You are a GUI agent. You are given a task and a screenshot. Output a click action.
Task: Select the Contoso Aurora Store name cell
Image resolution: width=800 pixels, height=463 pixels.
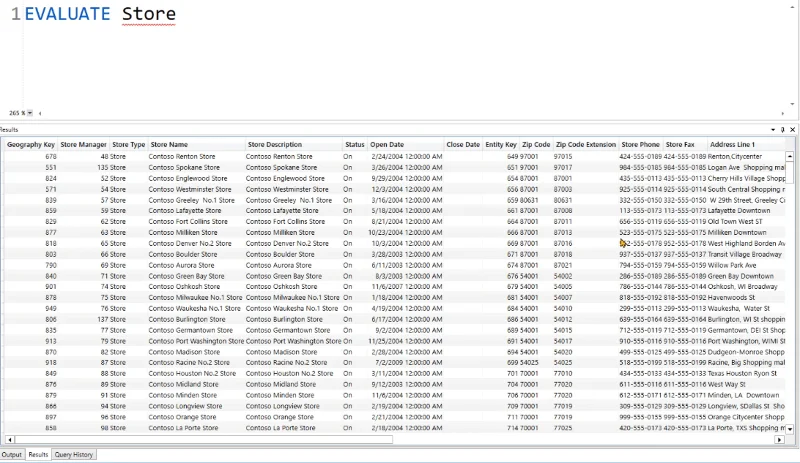click(x=196, y=265)
